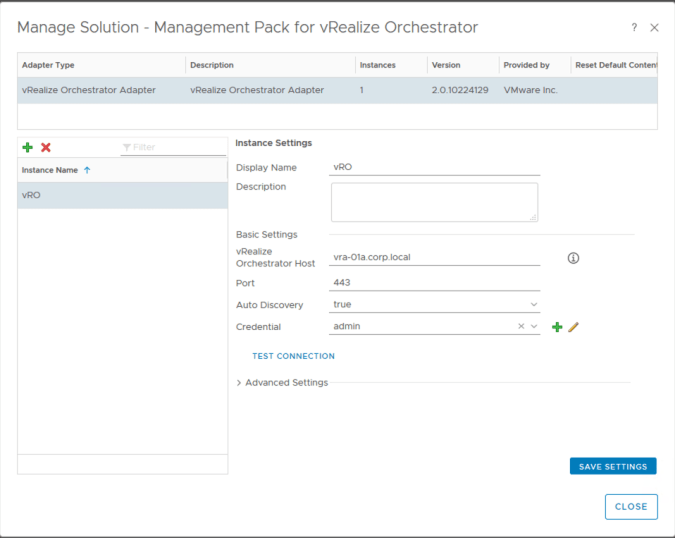Image resolution: width=675 pixels, height=538 pixels.
Task: Edit the credential with pencil icon
Action: pyautogui.click(x=574, y=327)
